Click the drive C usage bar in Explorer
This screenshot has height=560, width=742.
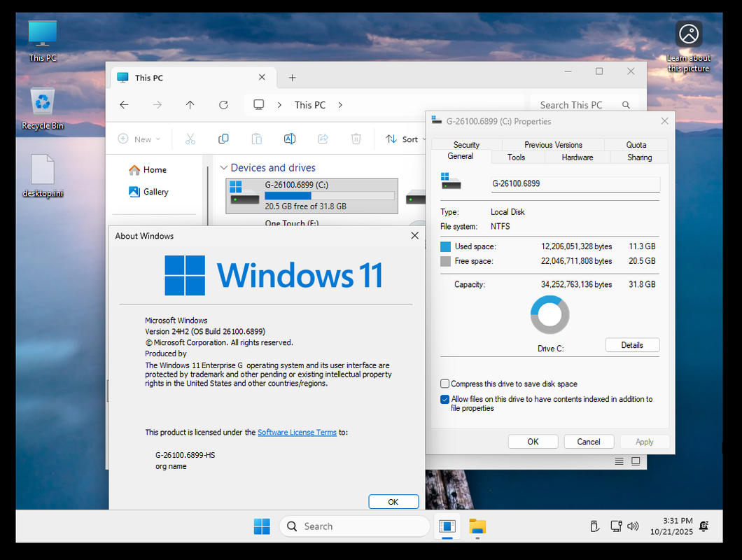330,196
